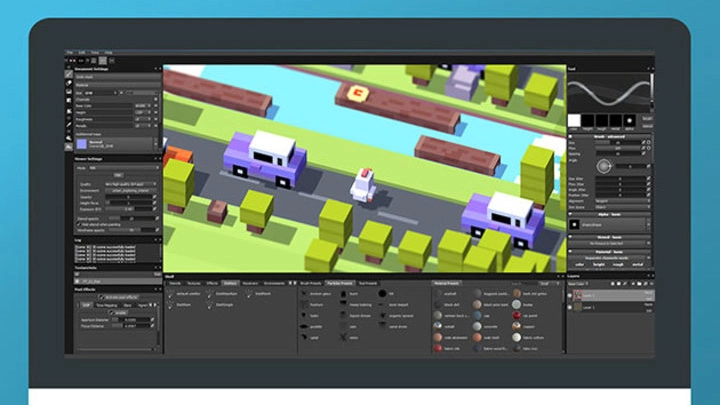Viewport: 720px width, 405px height.
Task: Select the default emitter preset
Action: click(184, 294)
